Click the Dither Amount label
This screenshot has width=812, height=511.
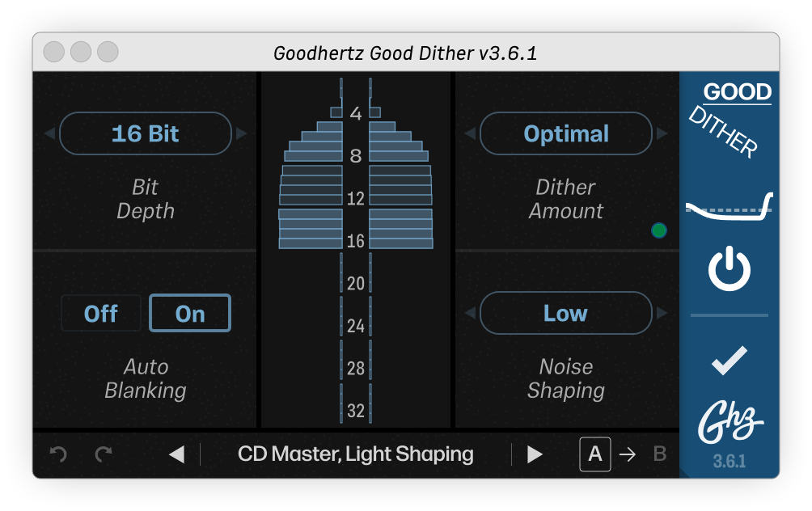566,199
